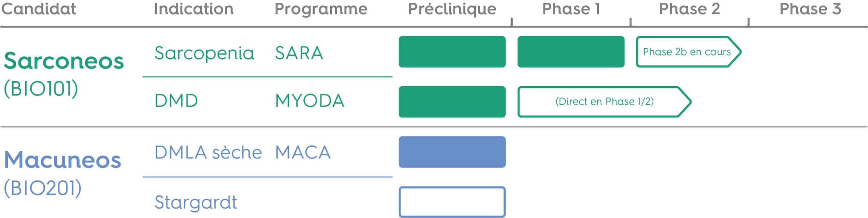Click the Phase 3 column header
This screenshot has height=218, width=868.
pyautogui.click(x=810, y=9)
